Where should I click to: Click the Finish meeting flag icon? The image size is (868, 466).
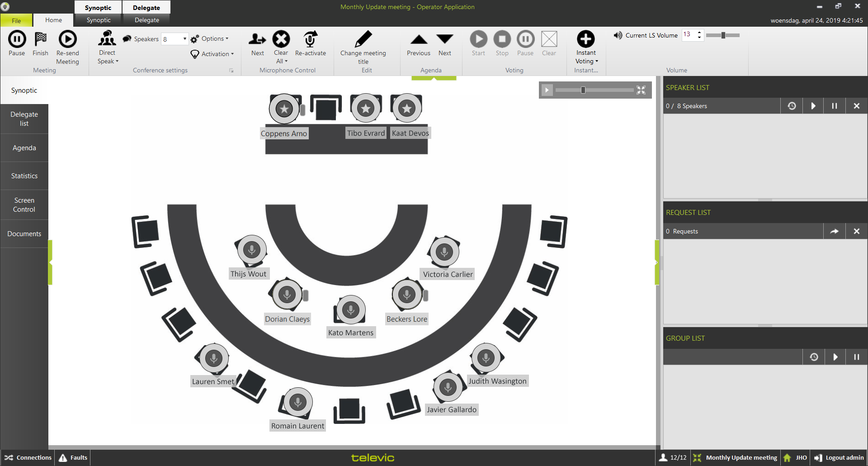(40, 39)
